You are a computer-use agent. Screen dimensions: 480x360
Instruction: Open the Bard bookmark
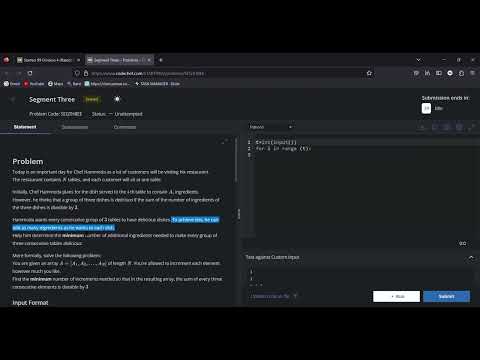point(74,84)
